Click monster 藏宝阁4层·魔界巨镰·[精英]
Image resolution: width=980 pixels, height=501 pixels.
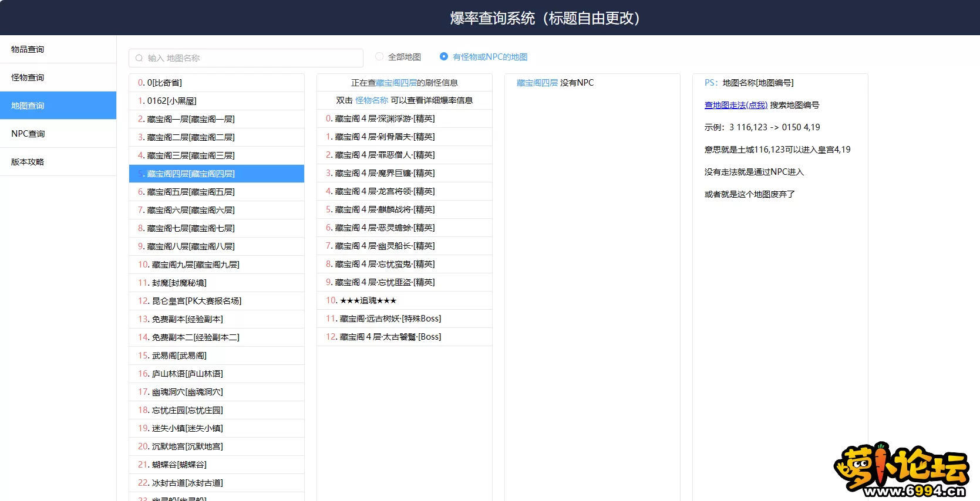[405, 173]
